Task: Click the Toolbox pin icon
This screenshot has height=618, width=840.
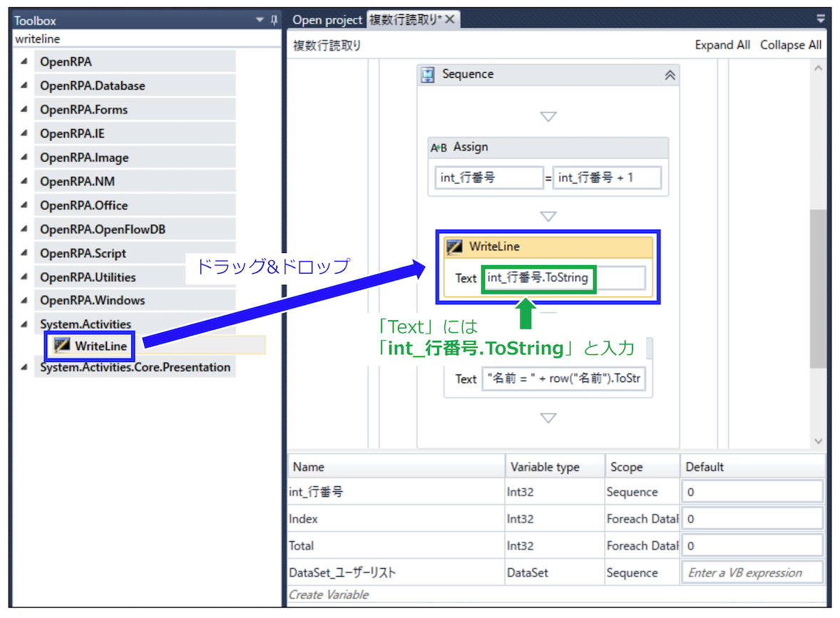Action: (275, 21)
